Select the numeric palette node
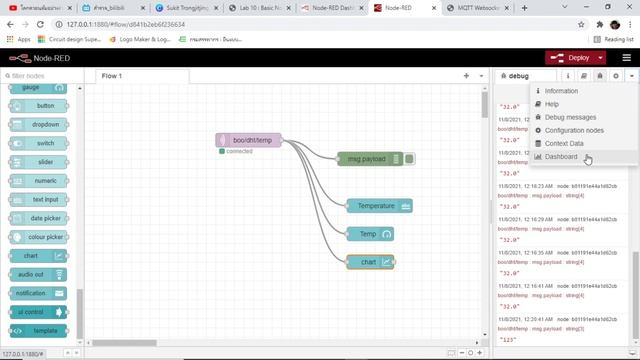Screen dimensions: 640x360 click(x=38, y=181)
